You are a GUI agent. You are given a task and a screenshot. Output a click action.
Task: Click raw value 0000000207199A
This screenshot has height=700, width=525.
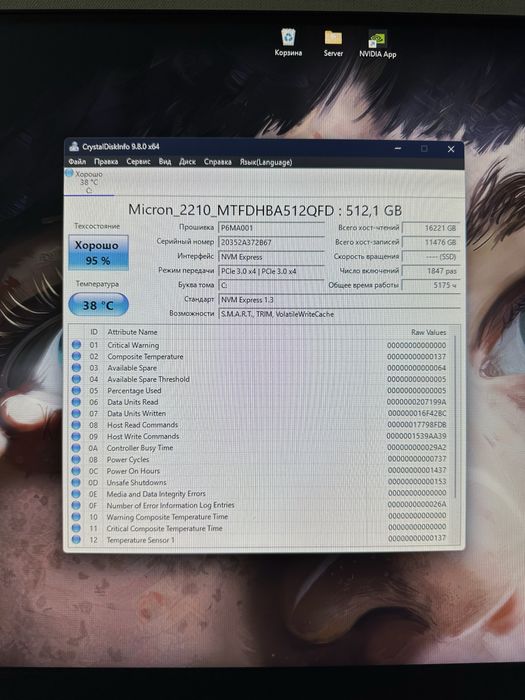[x=417, y=402]
